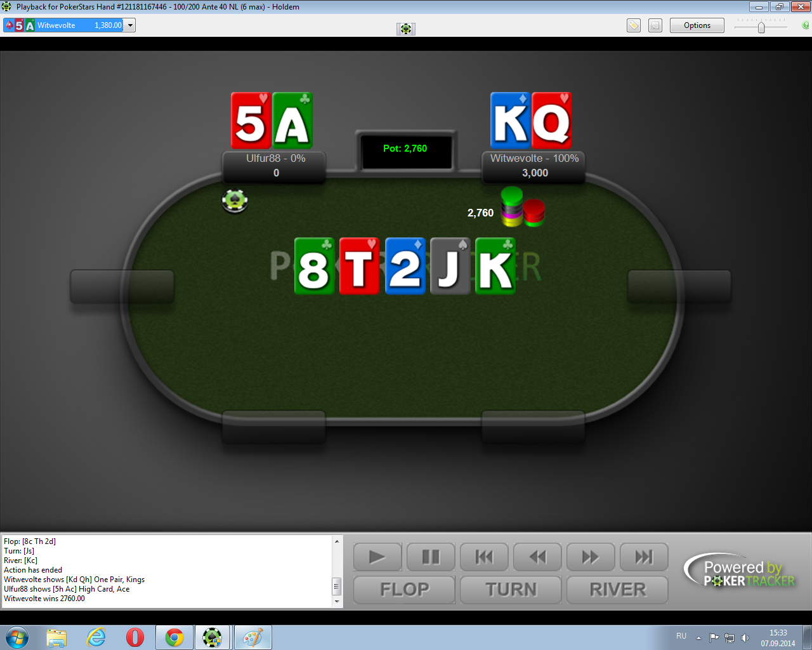Click log line 'Ulfur88 shows [5h Ac] High Card, Ace'
Image resolution: width=812 pixels, height=650 pixels.
coord(67,589)
